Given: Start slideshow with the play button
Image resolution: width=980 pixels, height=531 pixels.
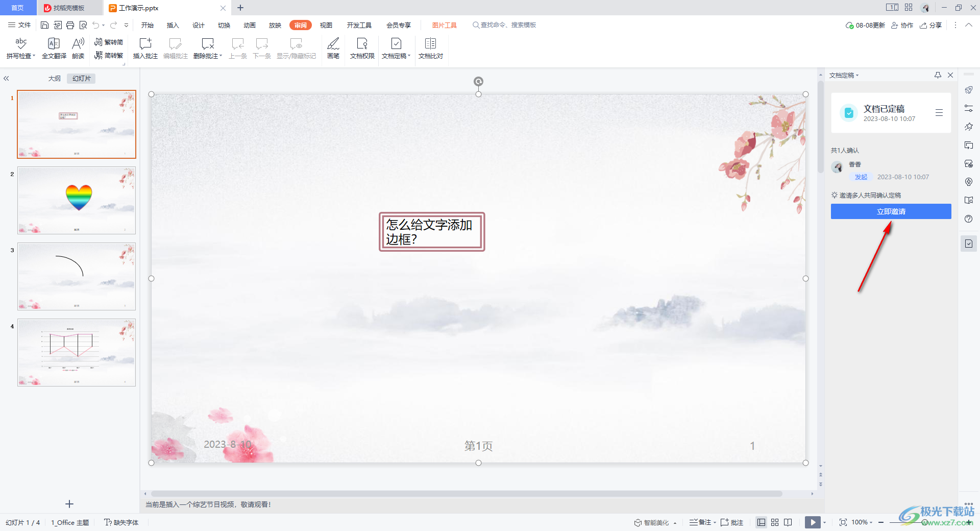Looking at the screenshot, I should (813, 522).
